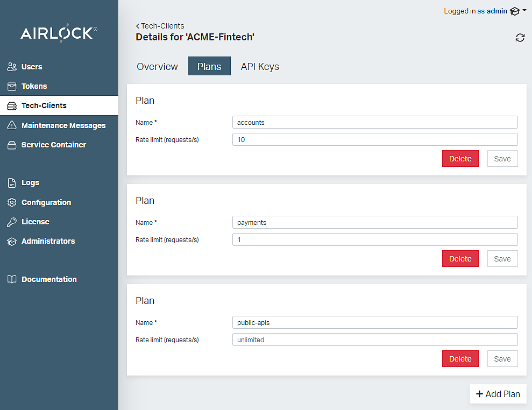Open Administrators in the sidebar
The height and width of the screenshot is (410, 532).
click(48, 241)
